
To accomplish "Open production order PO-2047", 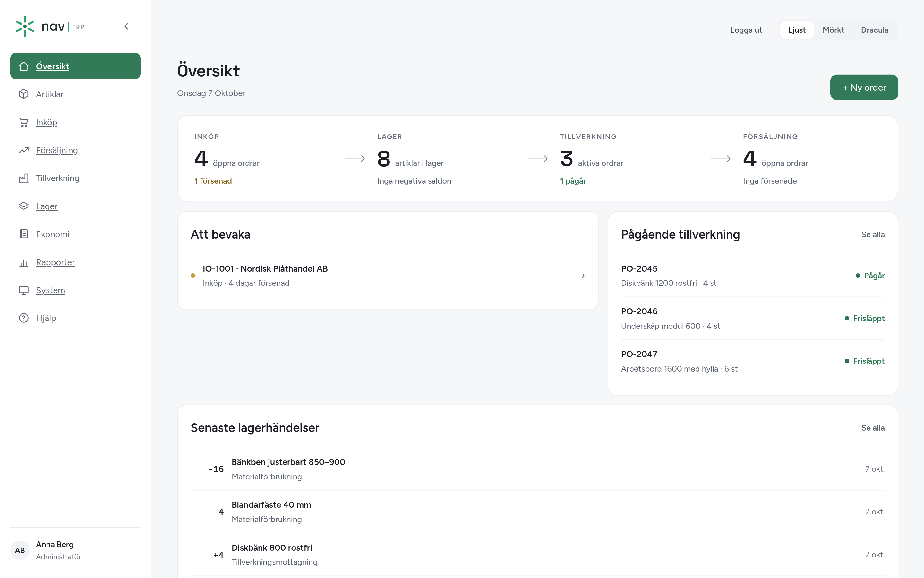I will pyautogui.click(x=753, y=361).
